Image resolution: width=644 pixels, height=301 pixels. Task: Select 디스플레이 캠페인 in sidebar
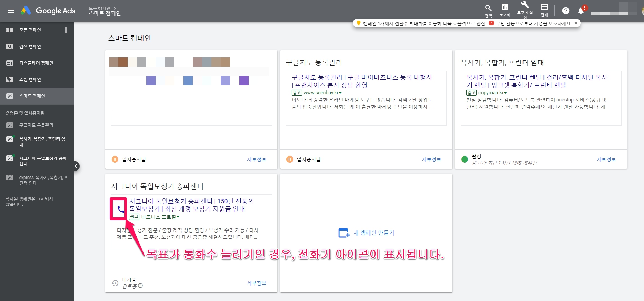(x=37, y=63)
